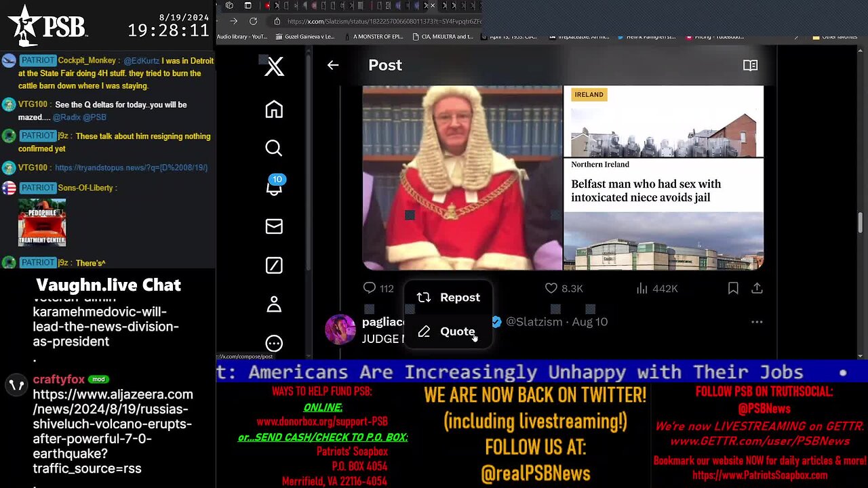
Task: Click the Cockpit_Monkey username in chat
Action: click(87, 60)
